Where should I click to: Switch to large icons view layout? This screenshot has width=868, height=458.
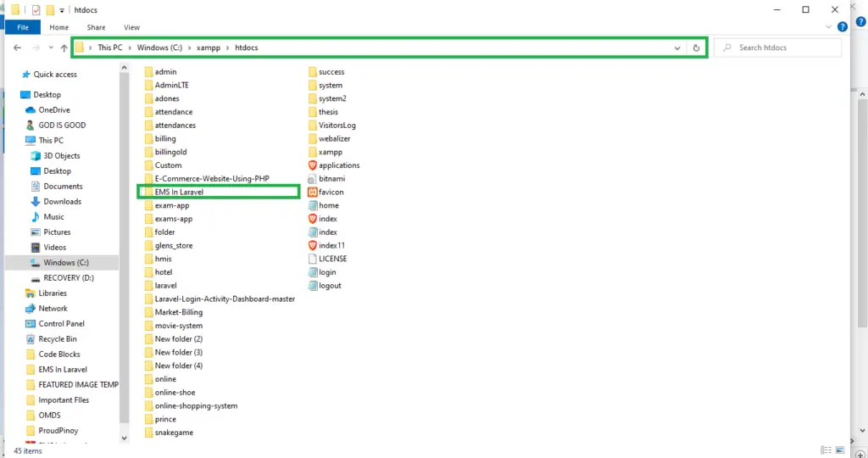[x=840, y=450]
